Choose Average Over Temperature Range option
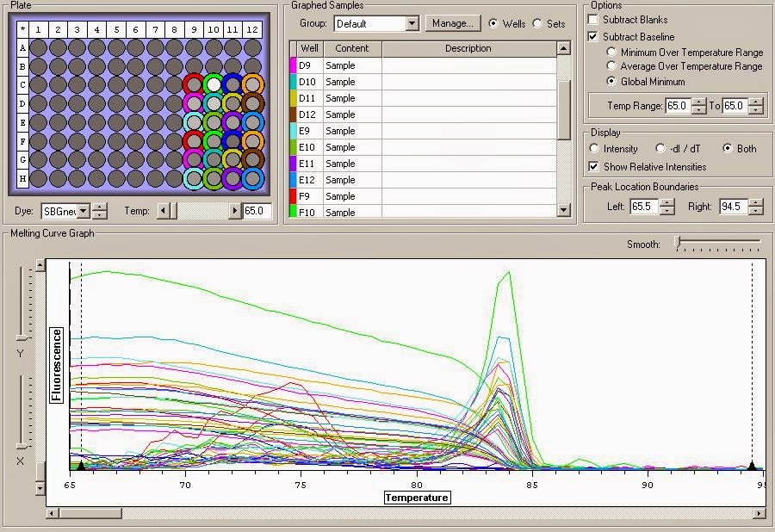This screenshot has height=532, width=775. (611, 66)
